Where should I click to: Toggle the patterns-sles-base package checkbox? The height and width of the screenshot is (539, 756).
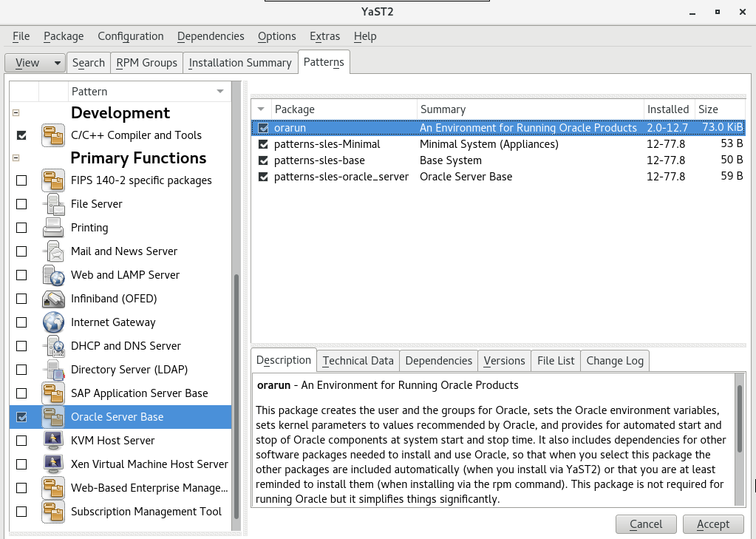tap(263, 160)
